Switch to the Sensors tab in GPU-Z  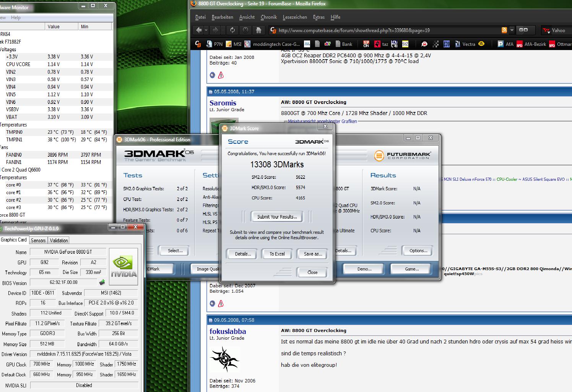pyautogui.click(x=38, y=240)
